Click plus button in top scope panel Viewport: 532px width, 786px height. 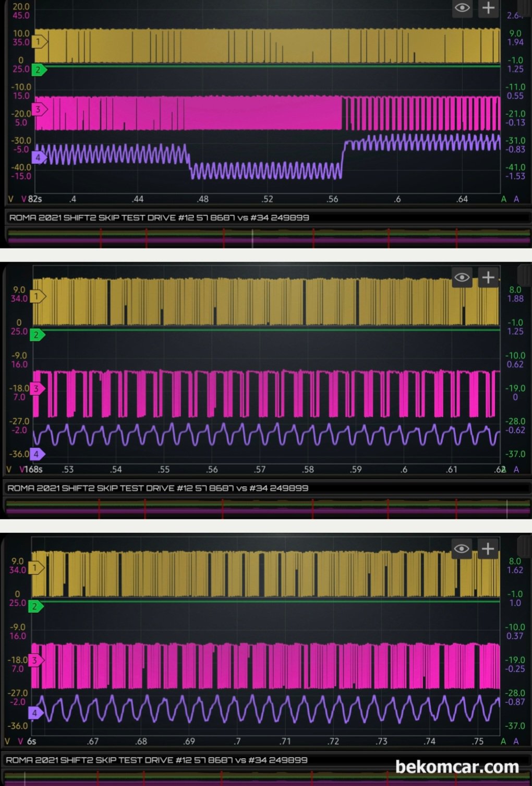click(488, 8)
